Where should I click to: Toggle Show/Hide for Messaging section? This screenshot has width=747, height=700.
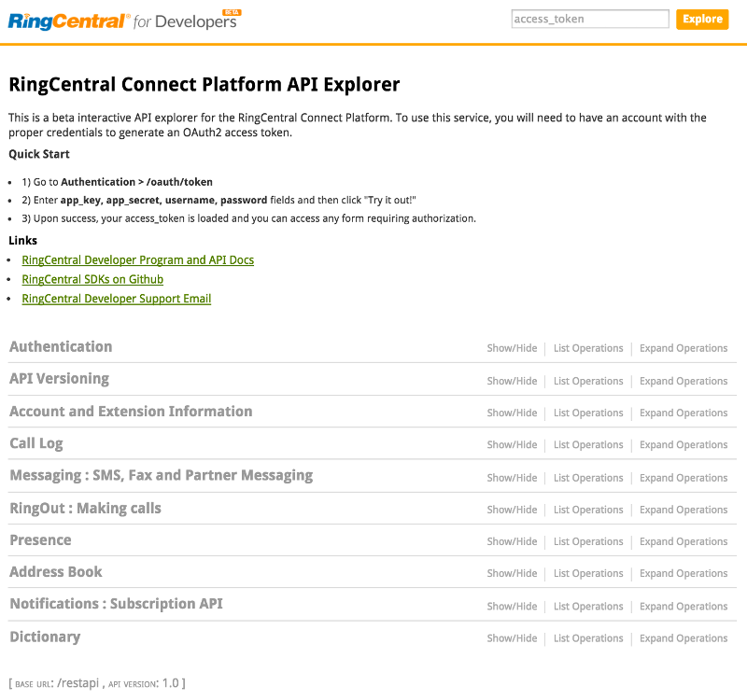(512, 478)
